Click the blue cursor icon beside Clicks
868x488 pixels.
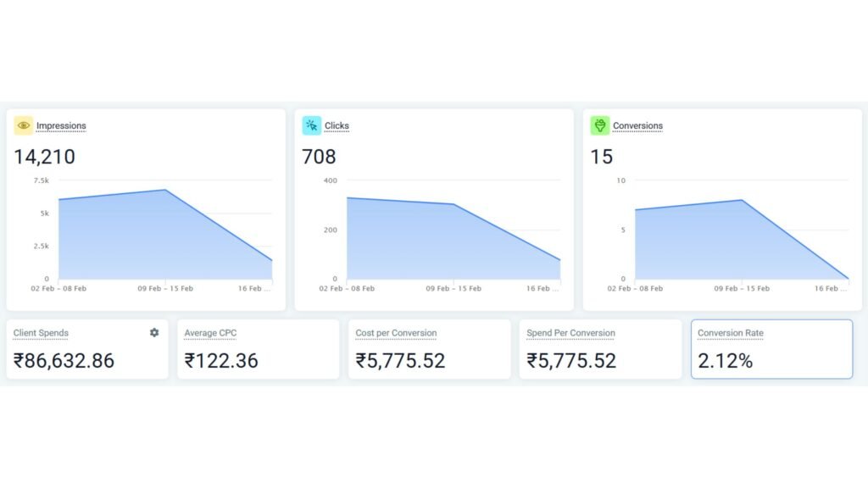(312, 125)
